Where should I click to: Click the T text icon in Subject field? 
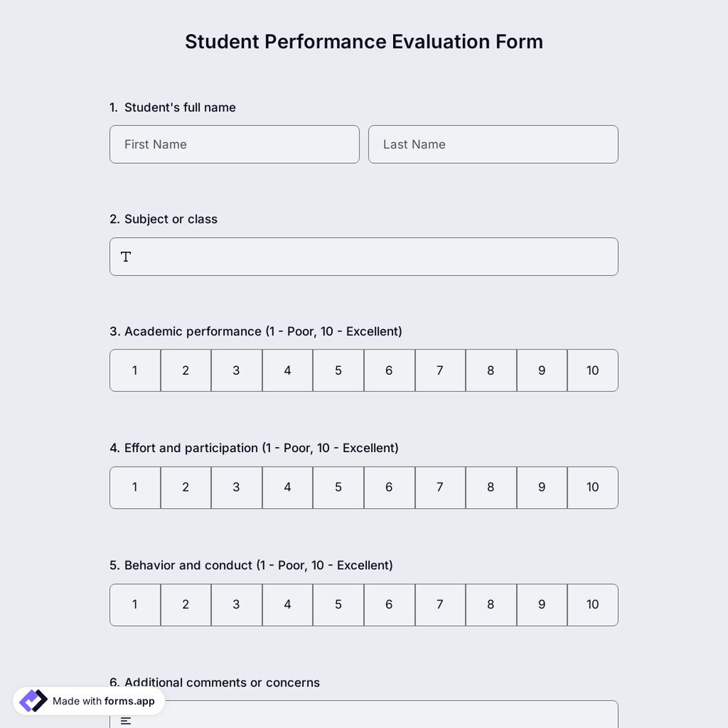click(125, 256)
